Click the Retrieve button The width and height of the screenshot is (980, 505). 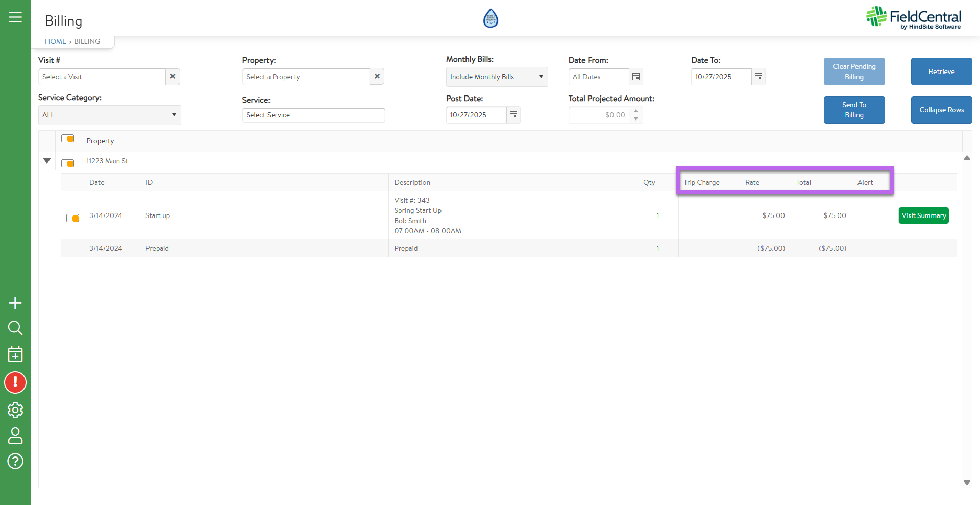click(x=941, y=71)
